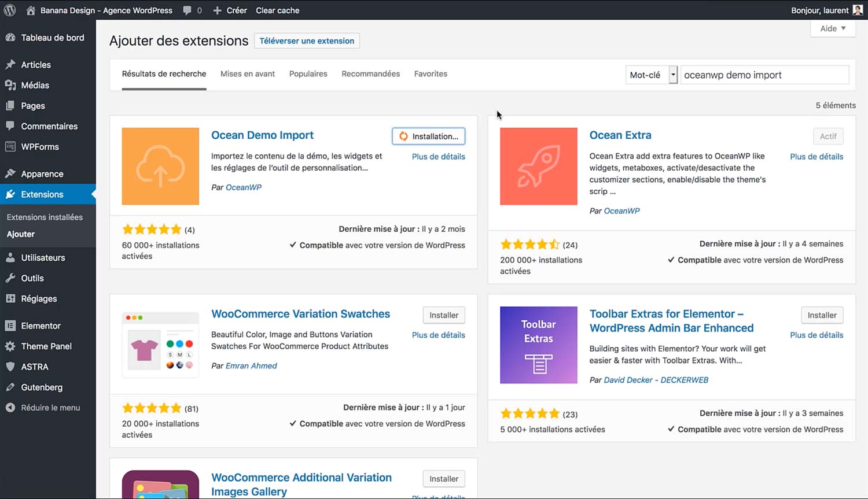Click the Ocean Extra title link
Screen dimensions: 868x499
point(620,135)
